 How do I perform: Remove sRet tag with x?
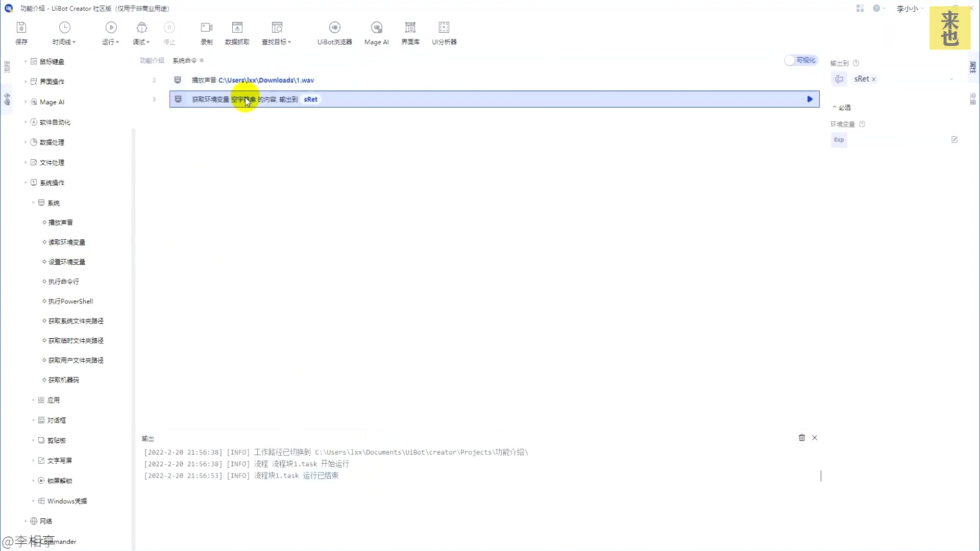point(874,80)
